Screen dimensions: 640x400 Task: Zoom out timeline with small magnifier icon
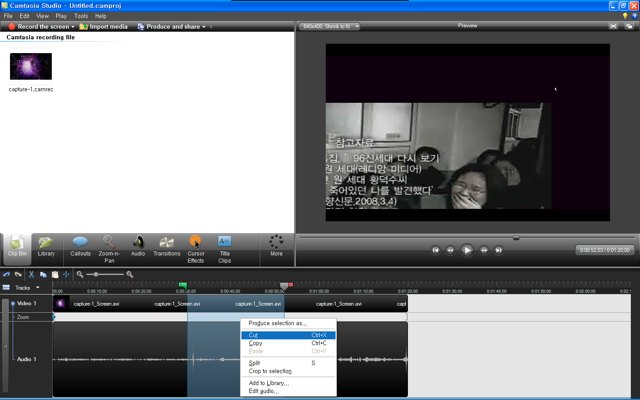80,274
